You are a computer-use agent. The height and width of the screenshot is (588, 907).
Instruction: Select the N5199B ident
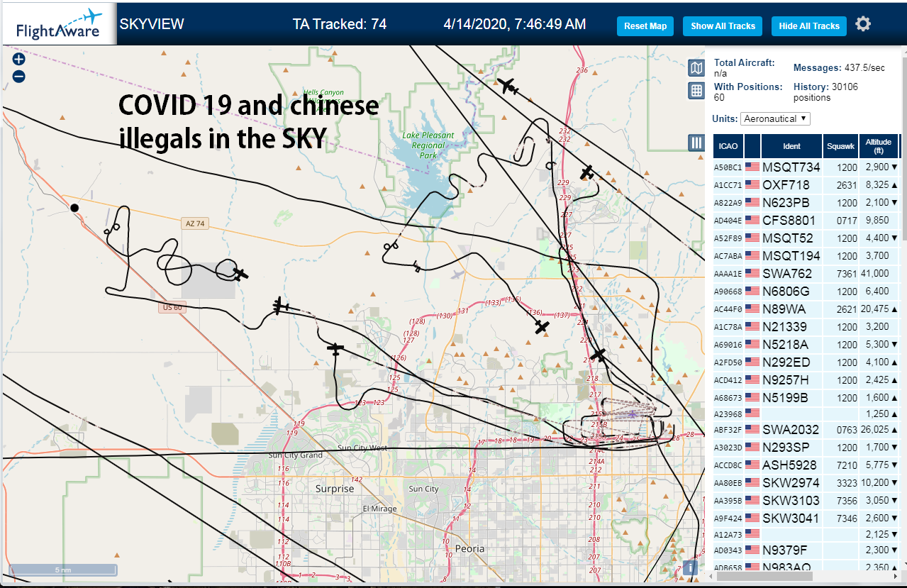coord(786,398)
